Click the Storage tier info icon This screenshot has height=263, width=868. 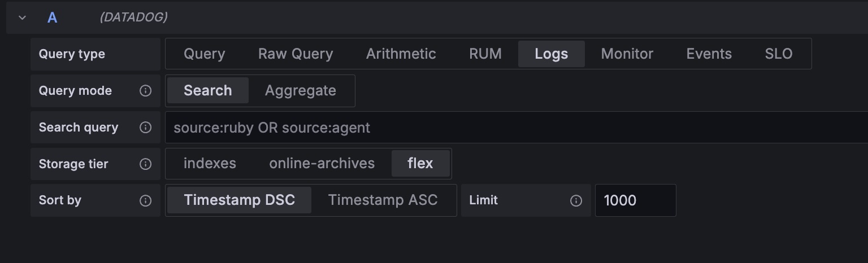tap(145, 164)
